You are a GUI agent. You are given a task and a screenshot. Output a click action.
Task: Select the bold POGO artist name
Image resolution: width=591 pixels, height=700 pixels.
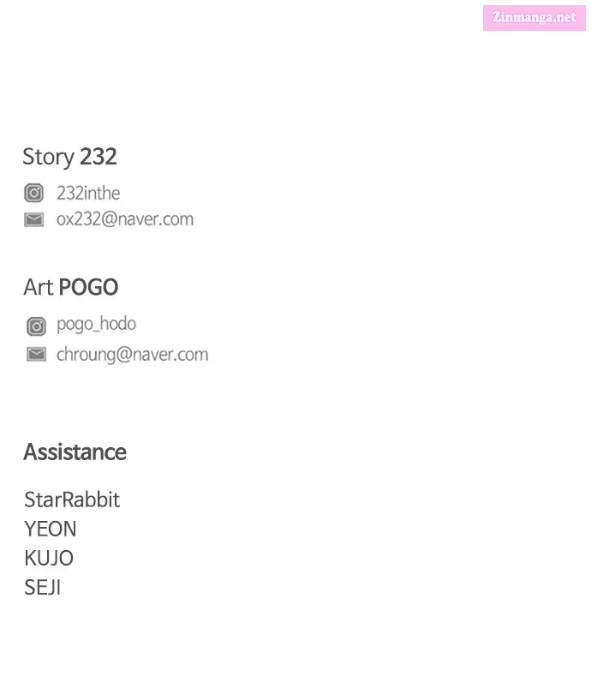(x=88, y=287)
